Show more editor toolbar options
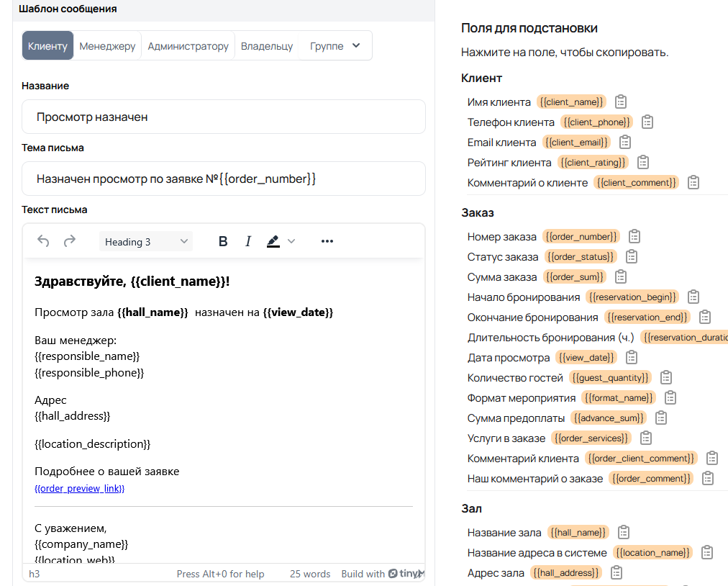Image resolution: width=728 pixels, height=586 pixels. tap(327, 241)
